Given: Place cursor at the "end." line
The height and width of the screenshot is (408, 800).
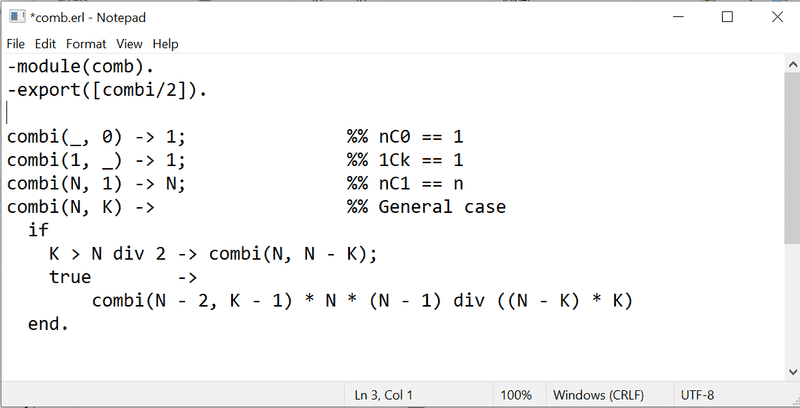Looking at the screenshot, I should pyautogui.click(x=49, y=325).
